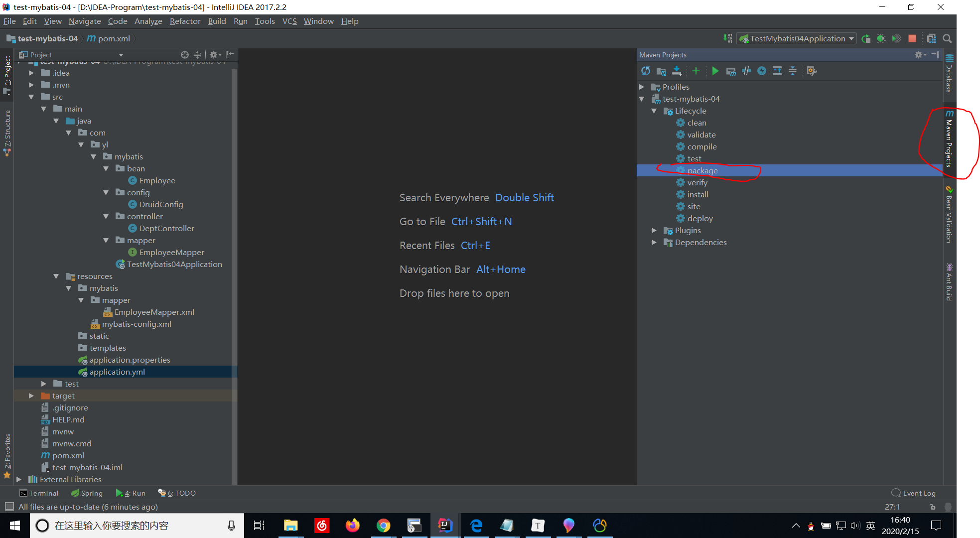The image size is (980, 538).
Task: Switch to Terminal tool tab
Action: click(x=39, y=493)
